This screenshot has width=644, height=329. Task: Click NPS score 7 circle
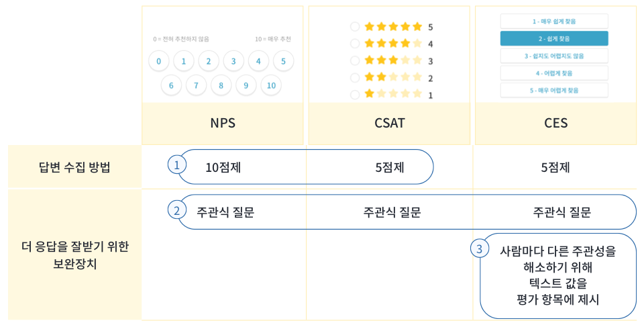pyautogui.click(x=197, y=85)
